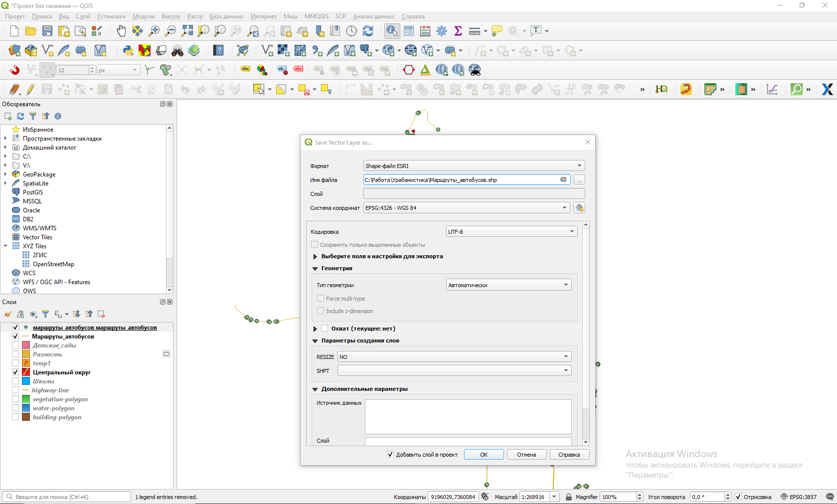Viewport: 837px width, 504px height.
Task: Enable visibility of Детские_сады layer
Action: tap(15, 345)
